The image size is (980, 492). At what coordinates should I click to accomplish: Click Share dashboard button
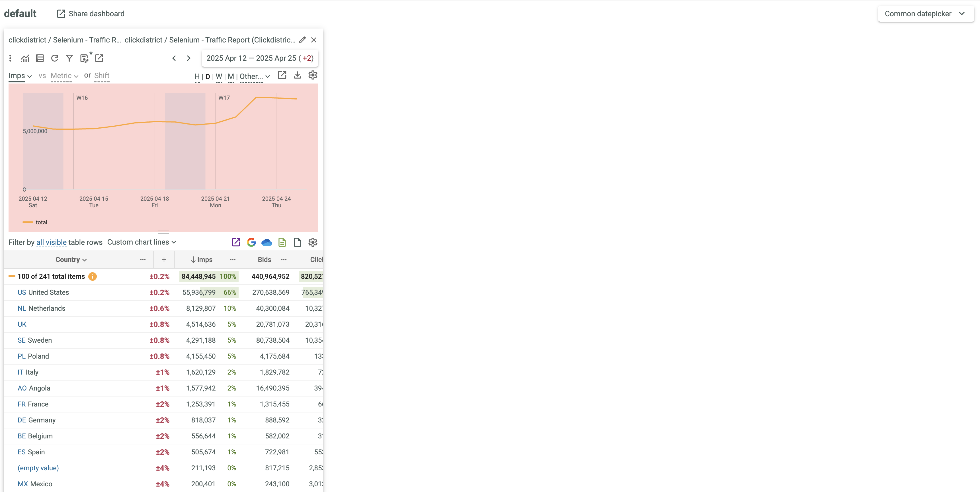click(x=91, y=14)
